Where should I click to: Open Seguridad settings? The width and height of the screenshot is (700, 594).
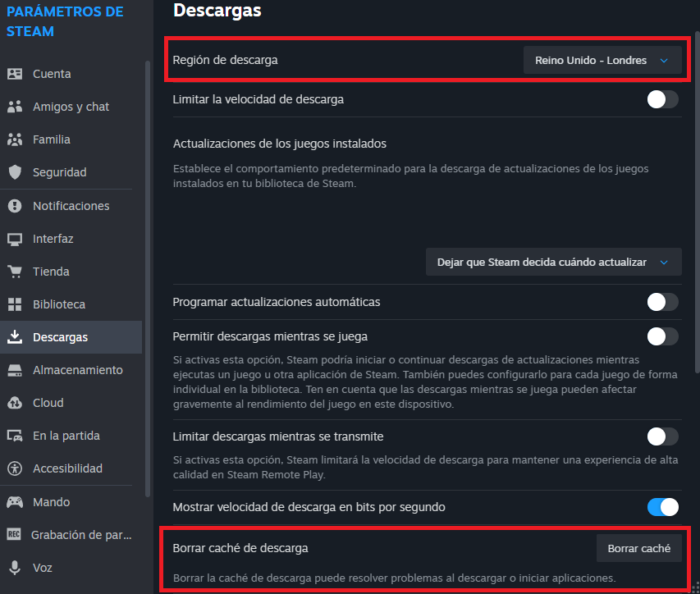pos(71,172)
